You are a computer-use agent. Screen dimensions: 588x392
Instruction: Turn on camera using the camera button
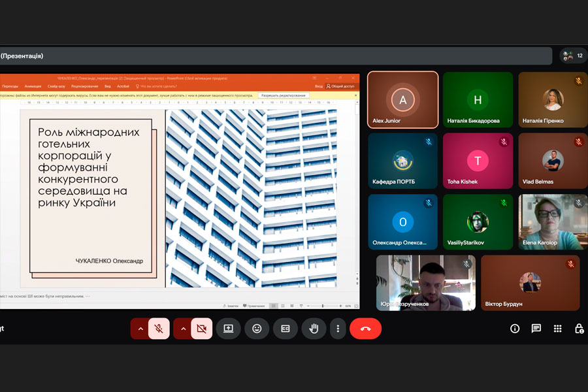201,329
